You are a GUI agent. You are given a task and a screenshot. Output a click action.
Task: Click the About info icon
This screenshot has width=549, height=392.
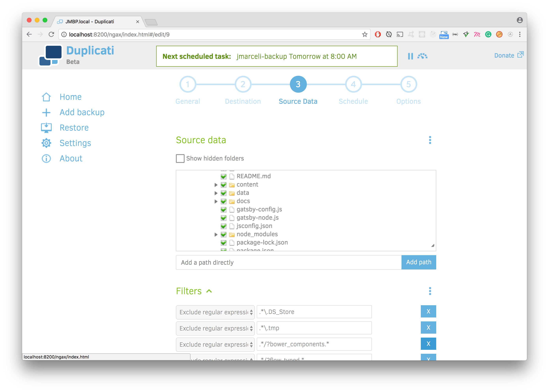pos(46,159)
